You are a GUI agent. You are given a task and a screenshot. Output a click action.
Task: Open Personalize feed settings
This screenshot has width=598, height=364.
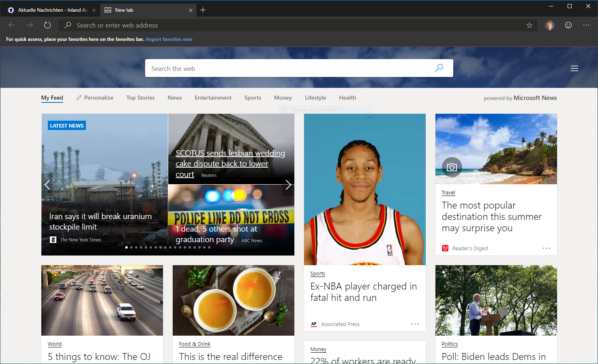pos(95,98)
